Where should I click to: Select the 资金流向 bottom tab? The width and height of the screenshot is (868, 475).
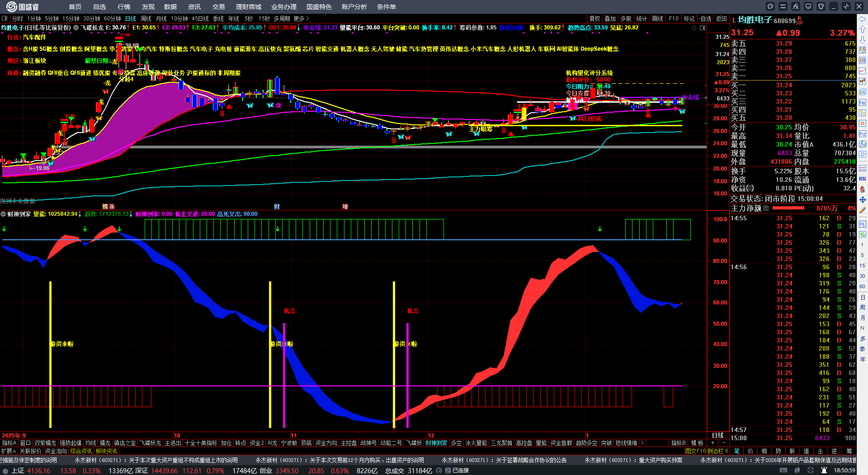(56, 451)
